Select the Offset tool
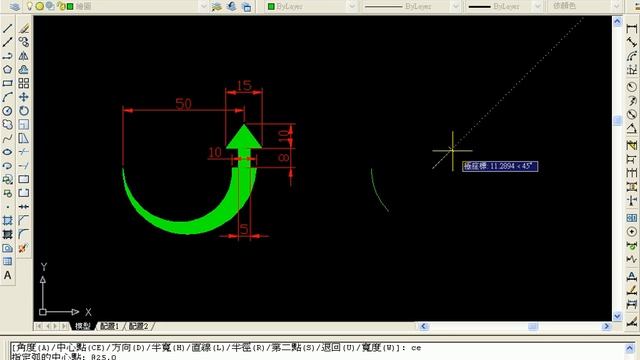This screenshot has height=360, width=640. (24, 69)
